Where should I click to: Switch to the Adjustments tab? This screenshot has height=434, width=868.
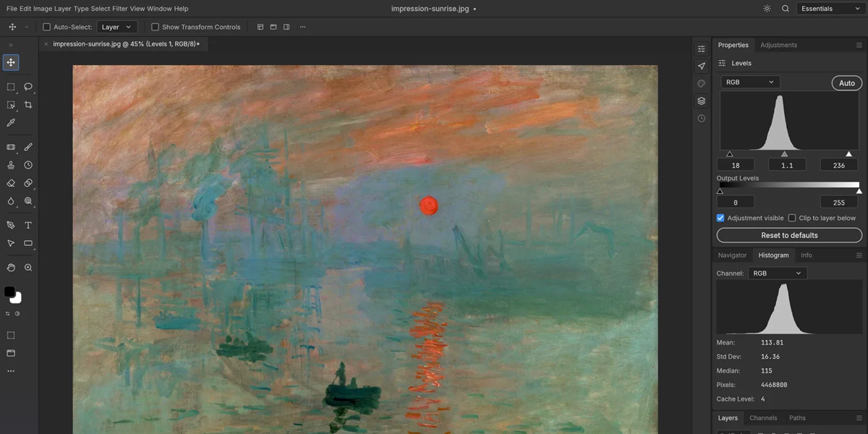tap(778, 45)
